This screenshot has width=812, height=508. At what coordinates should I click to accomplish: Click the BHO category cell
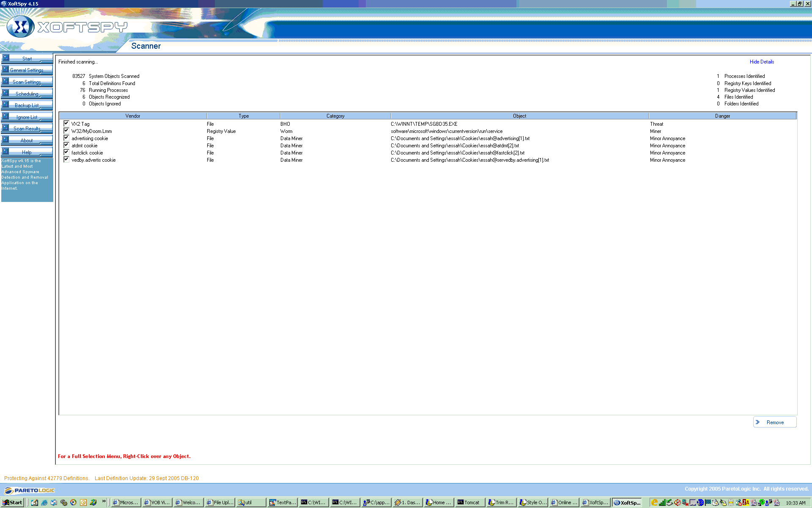(x=285, y=124)
